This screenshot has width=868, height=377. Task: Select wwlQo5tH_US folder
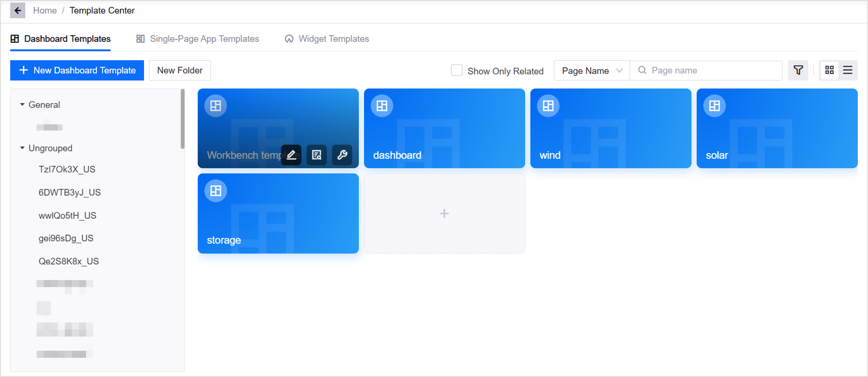(x=67, y=215)
